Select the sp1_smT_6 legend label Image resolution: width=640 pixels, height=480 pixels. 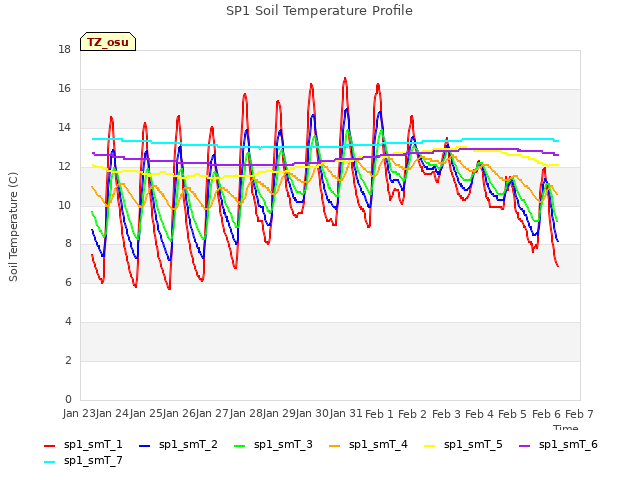tap(568, 444)
